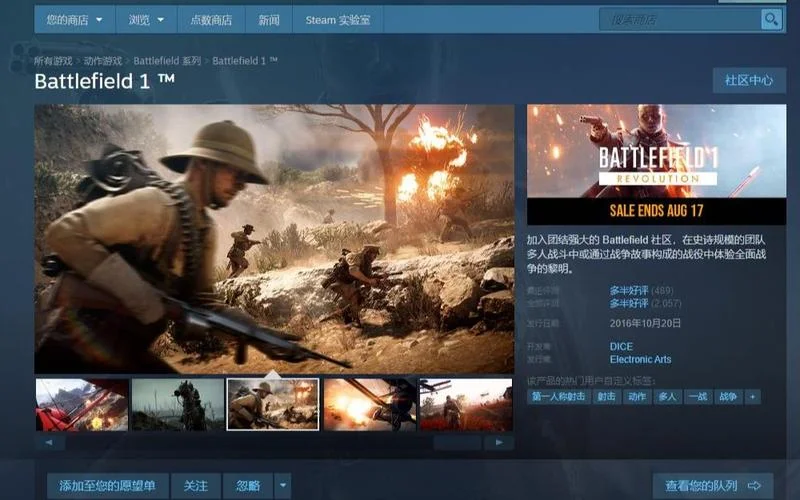Open Steam 实验室 tab
800x500 pixels.
pos(338,20)
